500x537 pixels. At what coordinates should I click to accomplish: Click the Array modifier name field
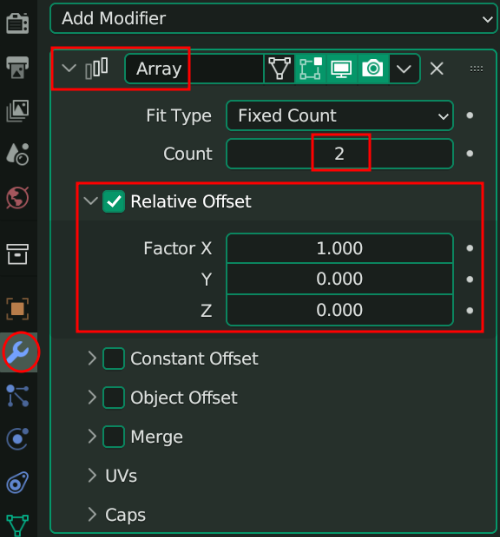point(195,68)
